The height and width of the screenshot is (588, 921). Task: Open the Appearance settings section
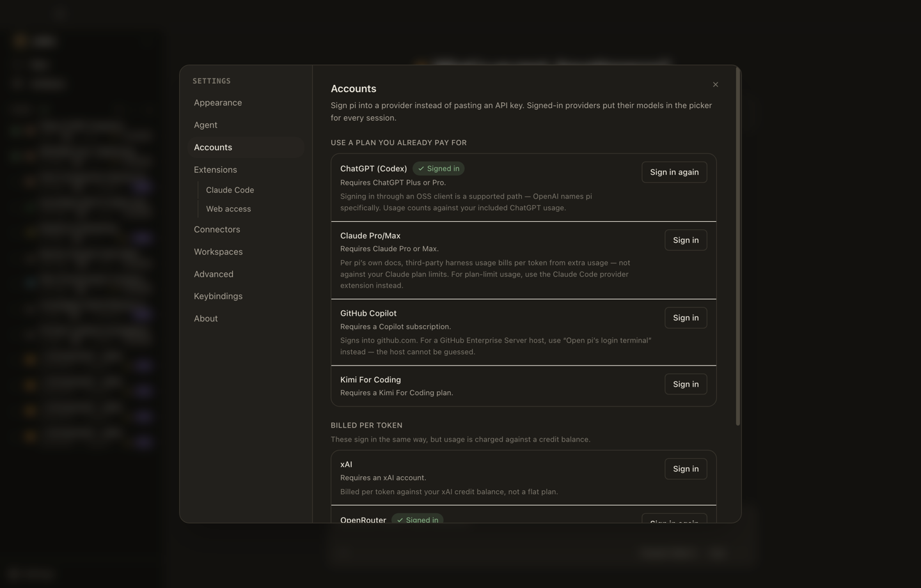[246, 102]
